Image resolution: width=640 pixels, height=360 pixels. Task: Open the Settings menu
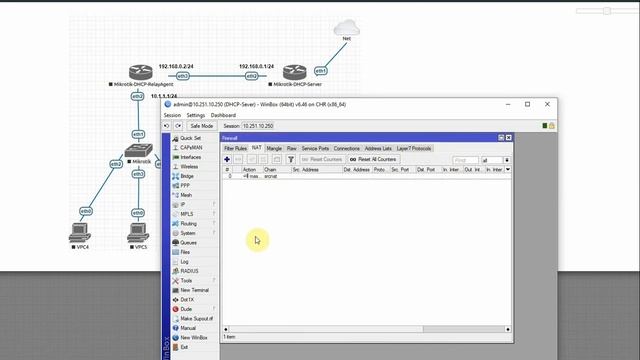(x=196, y=116)
